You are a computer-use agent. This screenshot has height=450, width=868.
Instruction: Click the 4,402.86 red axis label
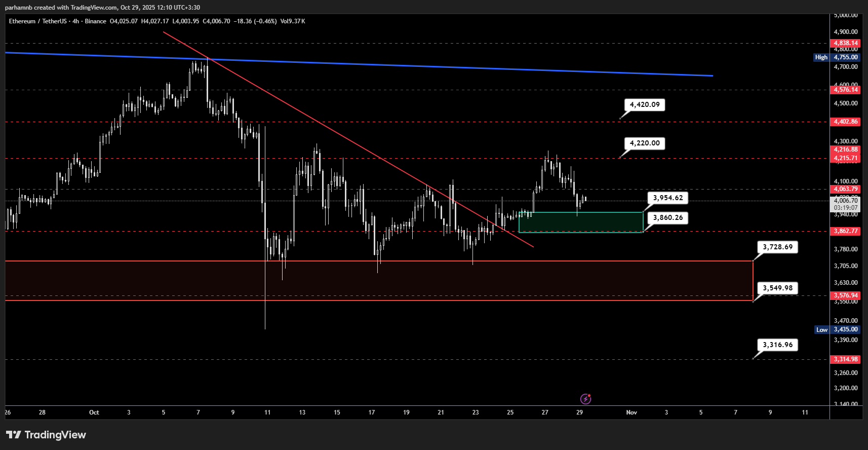tap(846, 122)
